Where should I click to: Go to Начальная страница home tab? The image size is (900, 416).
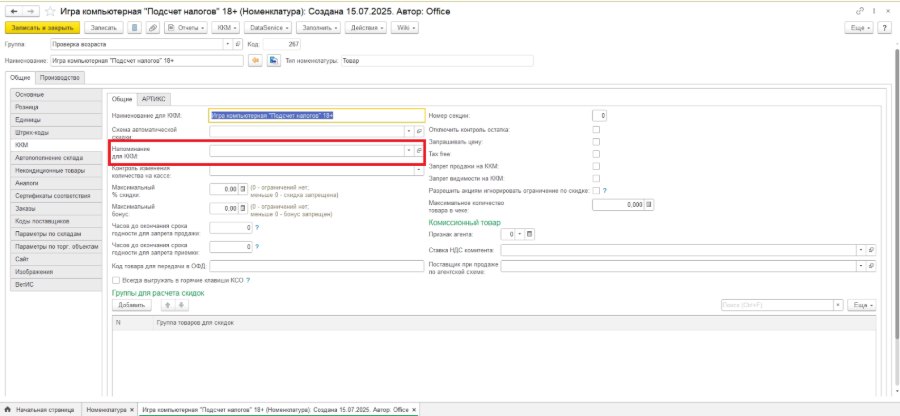pos(40,410)
